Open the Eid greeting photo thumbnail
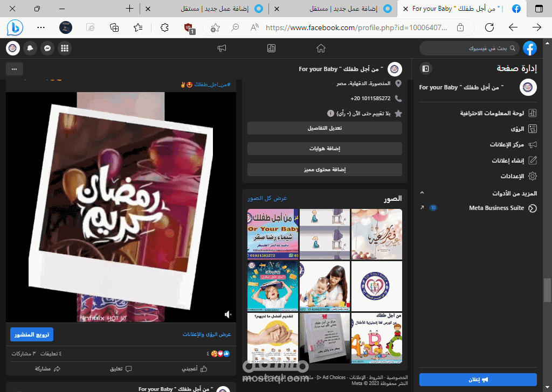 click(377, 234)
